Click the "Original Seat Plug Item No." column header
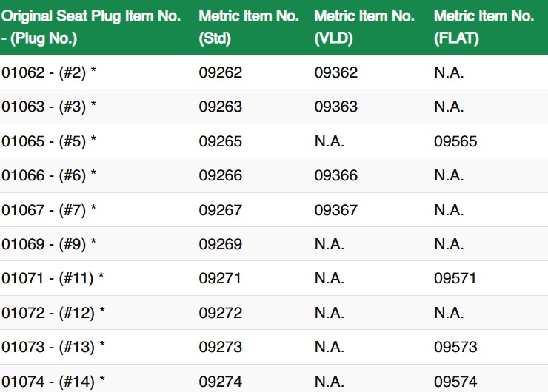 point(91,27)
